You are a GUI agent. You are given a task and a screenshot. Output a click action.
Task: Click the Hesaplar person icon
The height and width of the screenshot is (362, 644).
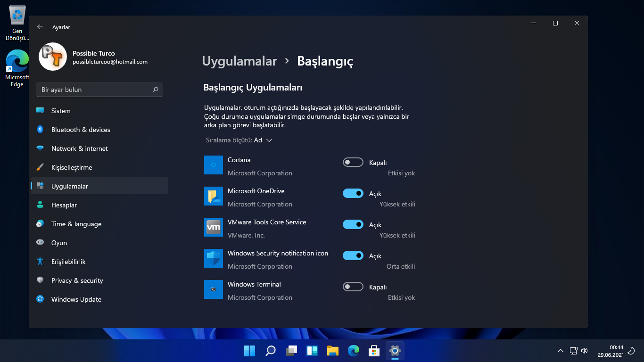(40, 205)
